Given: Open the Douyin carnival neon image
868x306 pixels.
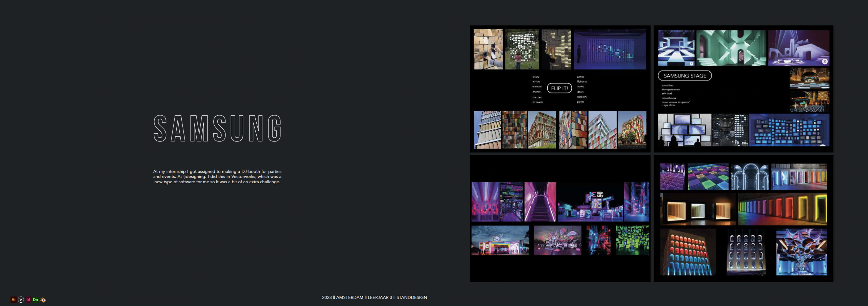Looking at the screenshot, I should pyautogui.click(x=557, y=241).
